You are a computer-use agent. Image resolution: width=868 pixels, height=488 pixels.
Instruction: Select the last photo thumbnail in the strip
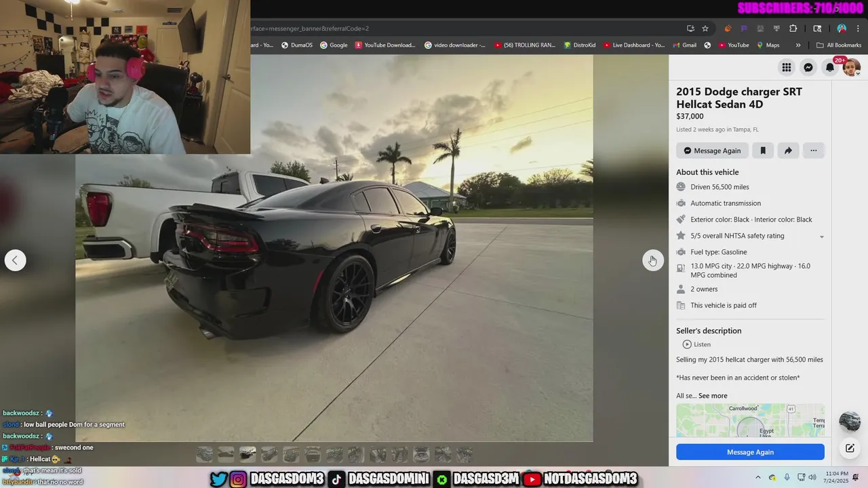[465, 454]
